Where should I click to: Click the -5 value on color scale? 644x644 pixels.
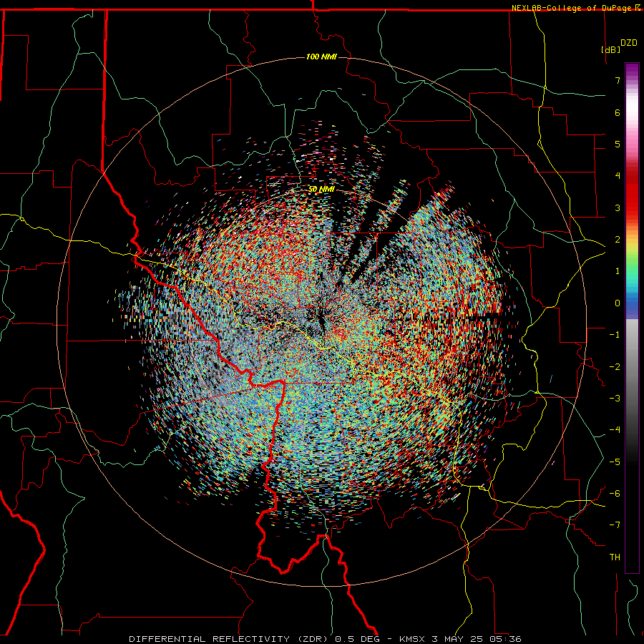click(x=615, y=462)
